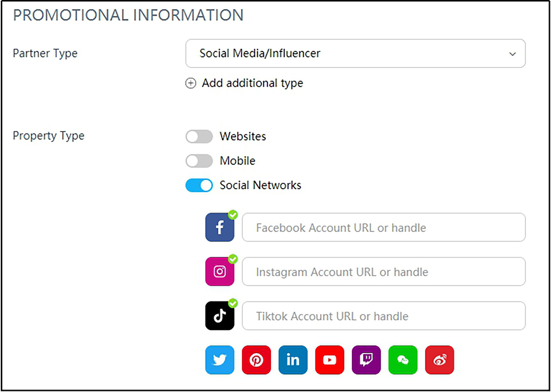This screenshot has width=551, height=392.
Task: Add the YouTube social network
Action: coord(329,360)
